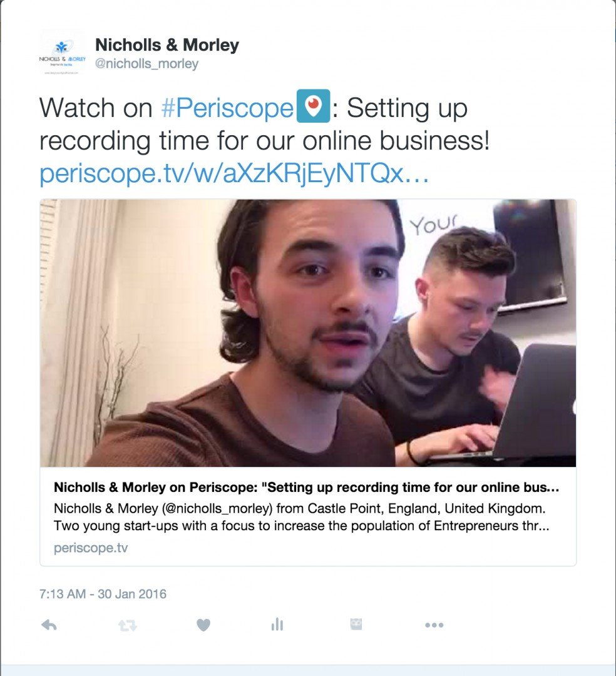
Task: Open the 7:13 AM - 30 Jan 2016 timestamp
Action: pyautogui.click(x=103, y=594)
